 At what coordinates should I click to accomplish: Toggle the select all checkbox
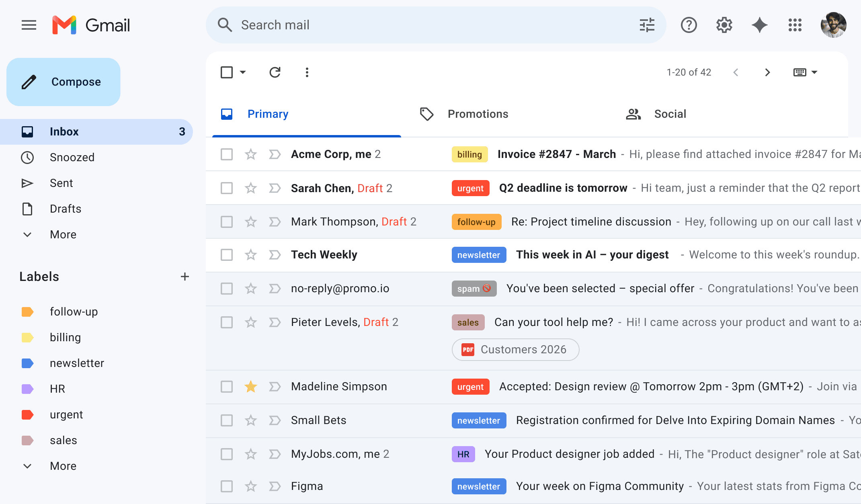tap(227, 72)
